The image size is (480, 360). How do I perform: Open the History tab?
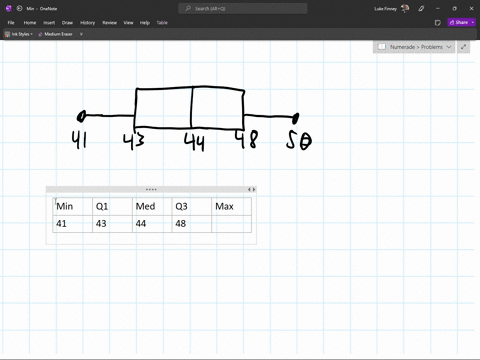(x=87, y=23)
